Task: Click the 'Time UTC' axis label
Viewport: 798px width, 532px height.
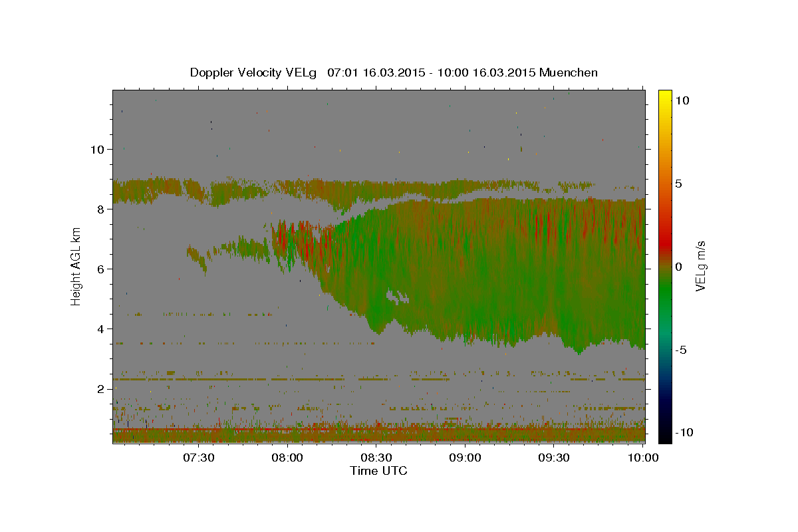Action: point(378,471)
